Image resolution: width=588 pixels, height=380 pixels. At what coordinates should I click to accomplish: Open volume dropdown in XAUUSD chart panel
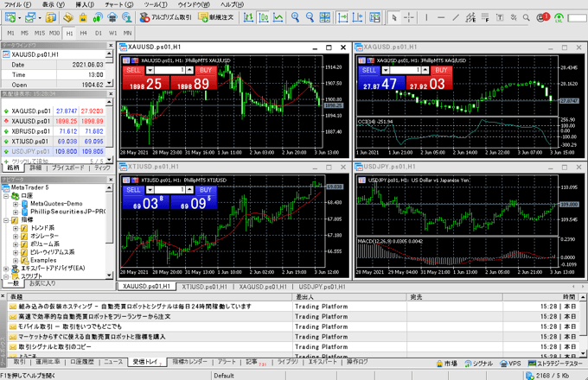click(x=150, y=70)
